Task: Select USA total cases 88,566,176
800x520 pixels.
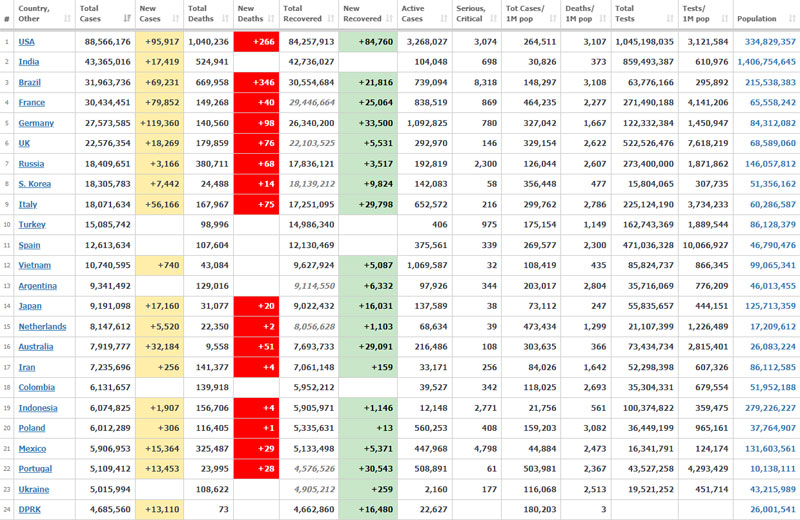Action: click(108, 42)
